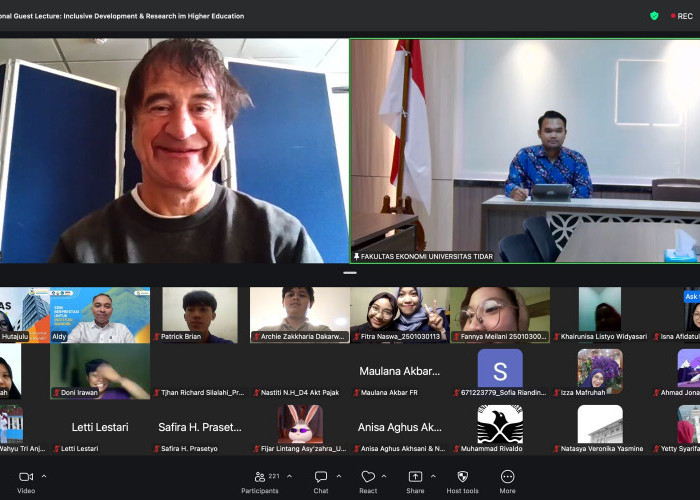Select the Safira H. Prasetyo tile

(200, 427)
